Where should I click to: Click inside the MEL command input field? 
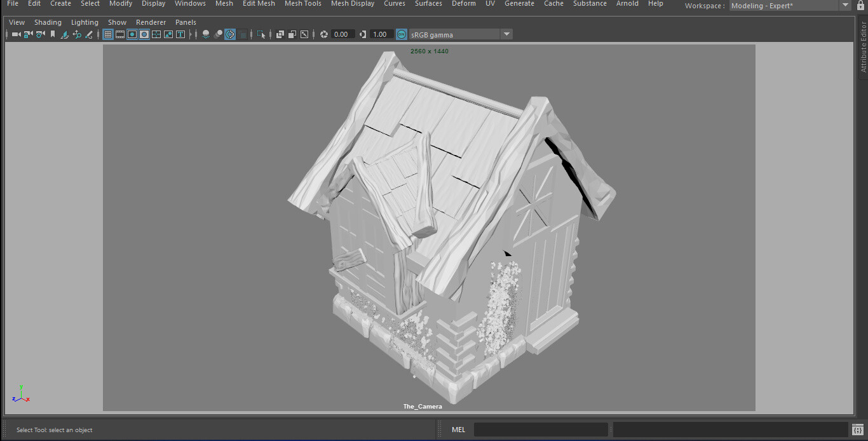coord(540,429)
